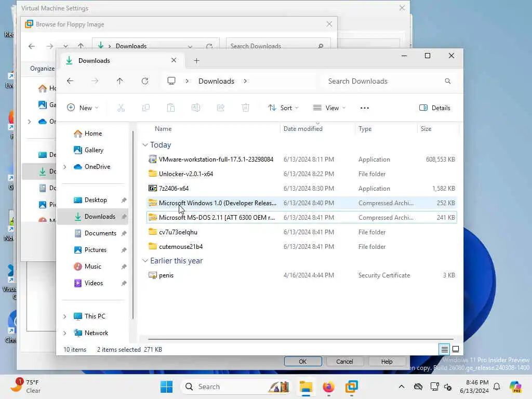Viewport: 532px width, 399px height.
Task: Click the Delete trash icon in toolbar
Action: tap(246, 108)
